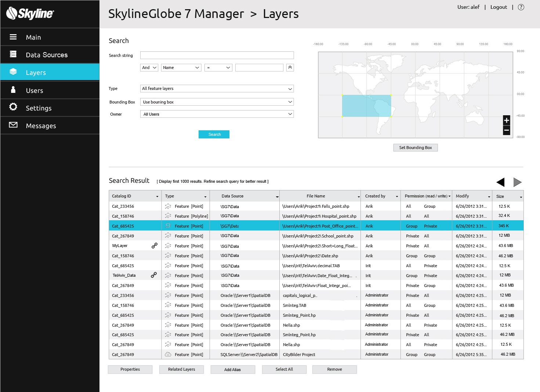This screenshot has width=540, height=392.
Task: Open the Users section
Action: (50, 90)
